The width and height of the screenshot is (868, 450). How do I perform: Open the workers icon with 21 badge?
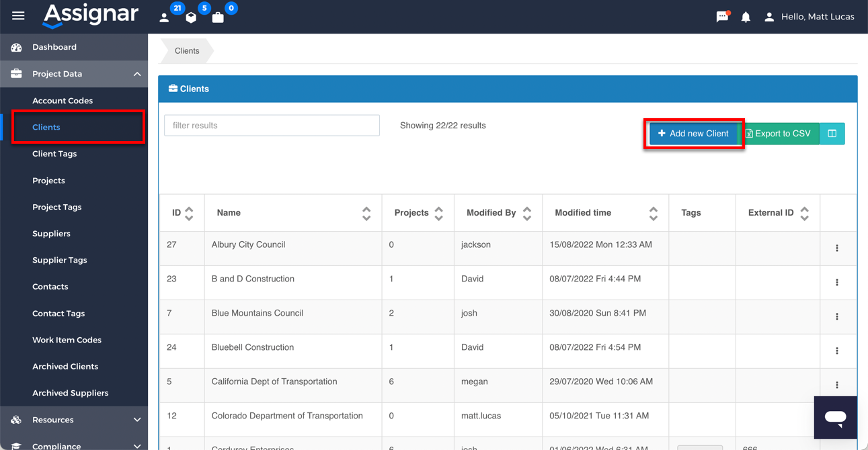click(x=164, y=17)
